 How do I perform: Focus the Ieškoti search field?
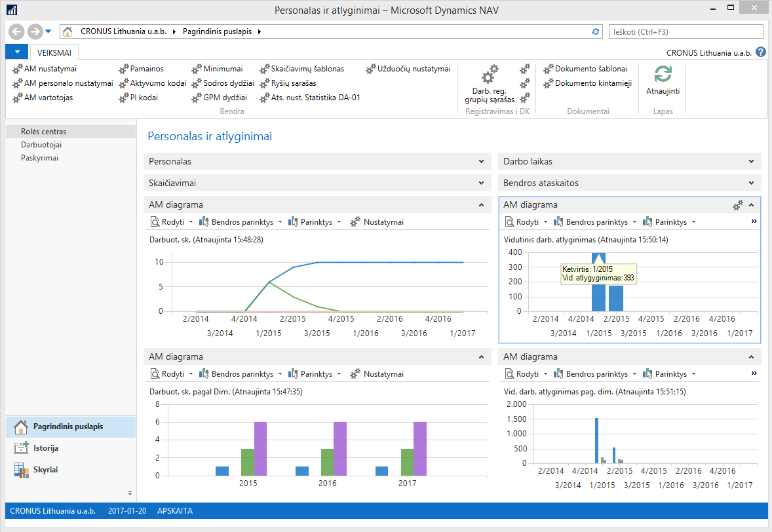click(686, 31)
